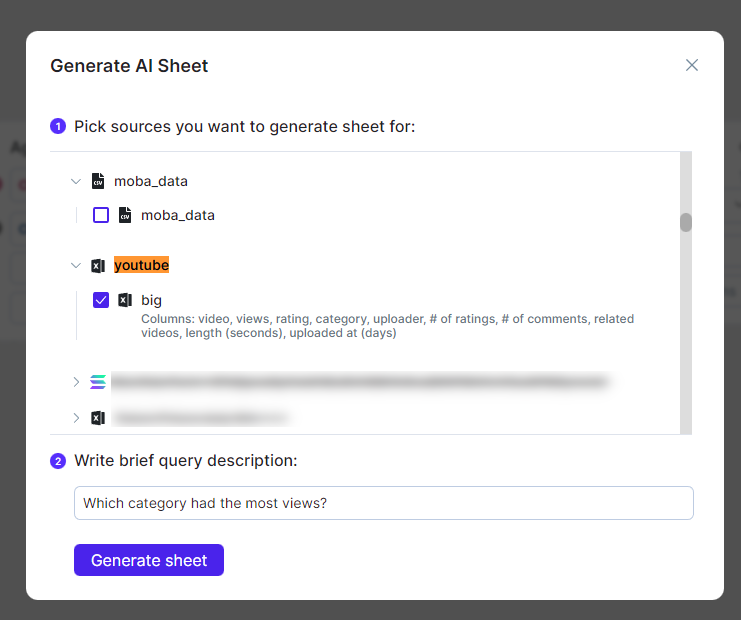Image resolution: width=741 pixels, height=620 pixels.
Task: Focus the query description text field
Action: 383,503
